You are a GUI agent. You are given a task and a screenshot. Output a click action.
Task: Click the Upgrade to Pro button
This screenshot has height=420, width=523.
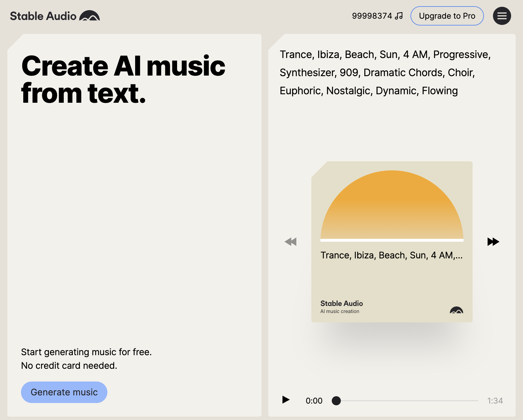tap(447, 16)
